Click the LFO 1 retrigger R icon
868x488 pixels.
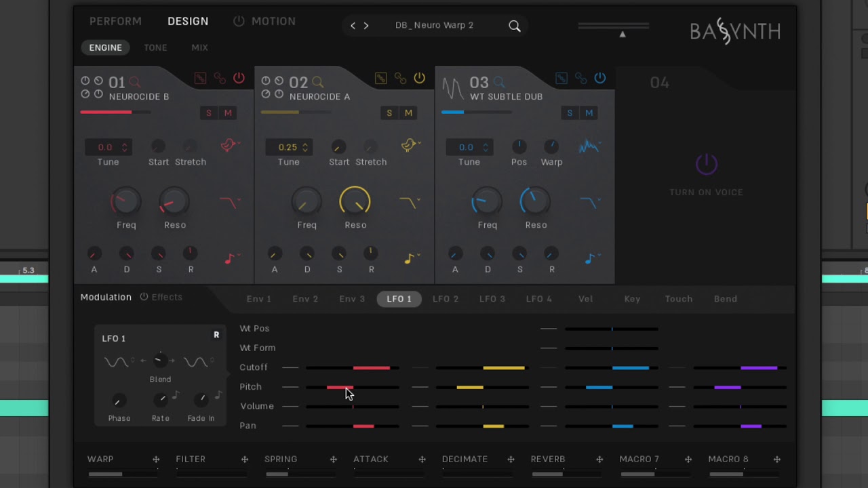(x=216, y=335)
